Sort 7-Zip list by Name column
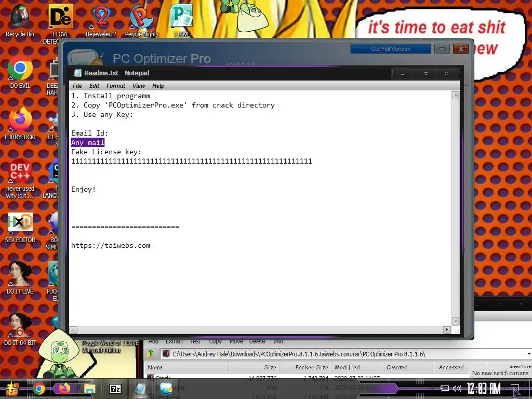 point(185,367)
